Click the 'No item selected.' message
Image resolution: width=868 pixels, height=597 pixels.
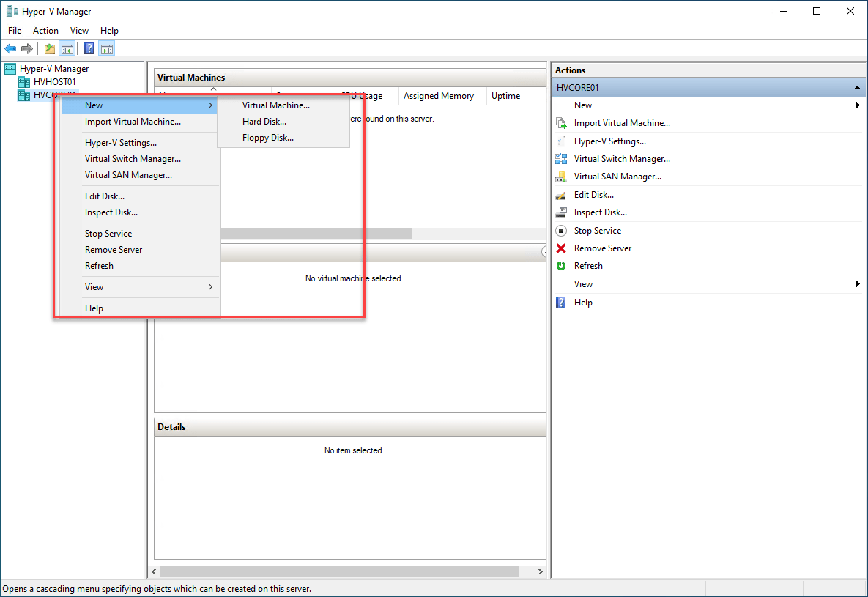point(355,450)
